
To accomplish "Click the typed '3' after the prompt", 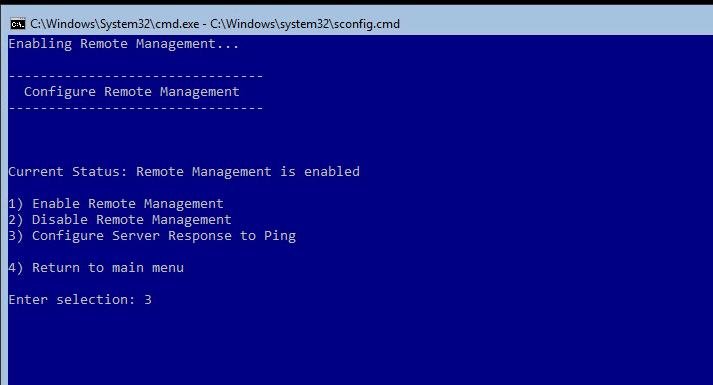I will 148,300.
